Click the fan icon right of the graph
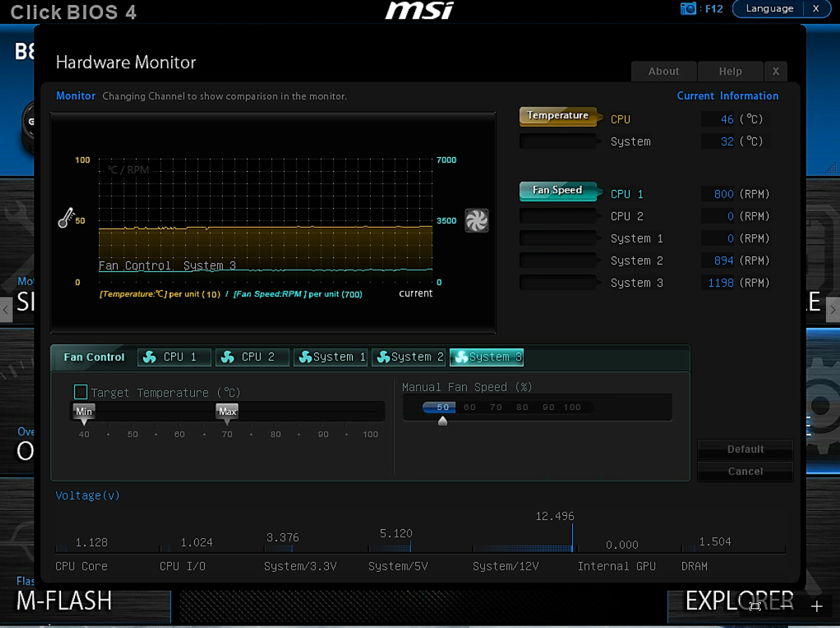The height and width of the screenshot is (628, 840). (x=476, y=220)
